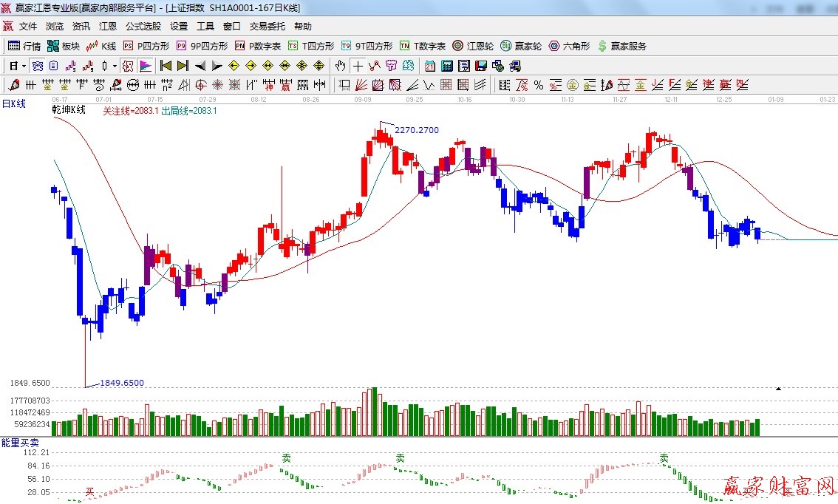Open the 交易委托 menu
The height and width of the screenshot is (504, 838).
pyautogui.click(x=267, y=26)
